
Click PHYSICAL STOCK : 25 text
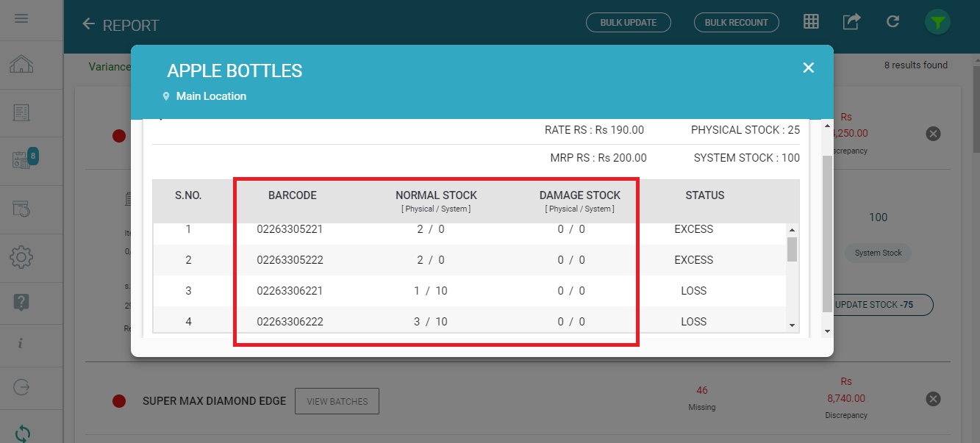pos(745,130)
